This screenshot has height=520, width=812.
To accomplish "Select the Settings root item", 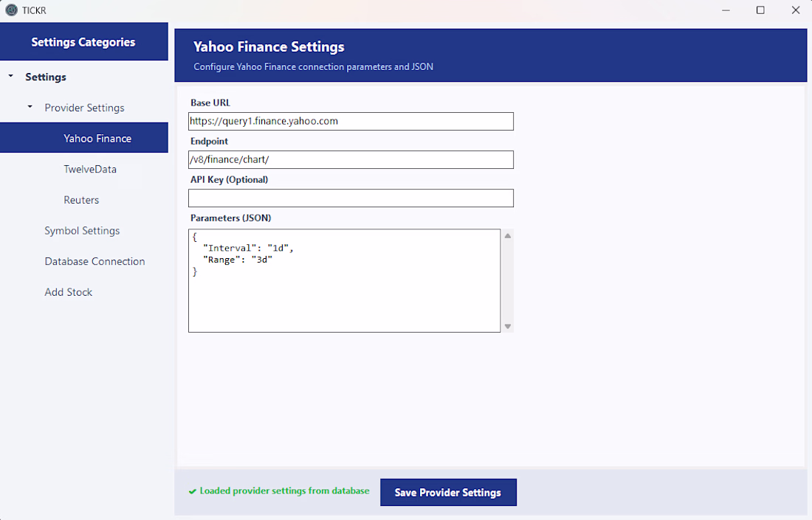I will click(x=46, y=77).
